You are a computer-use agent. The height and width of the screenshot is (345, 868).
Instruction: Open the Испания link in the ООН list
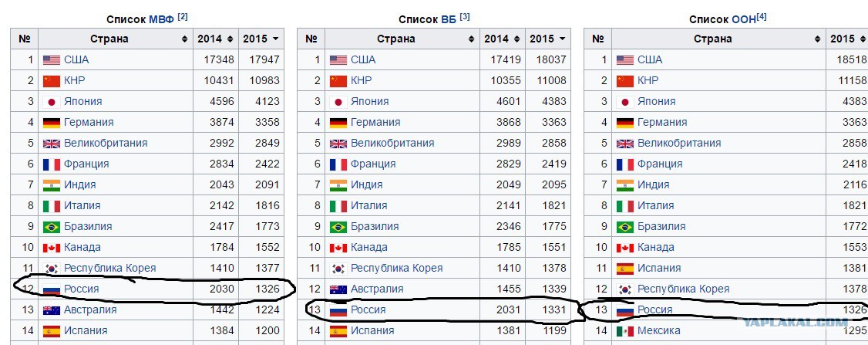(x=659, y=269)
